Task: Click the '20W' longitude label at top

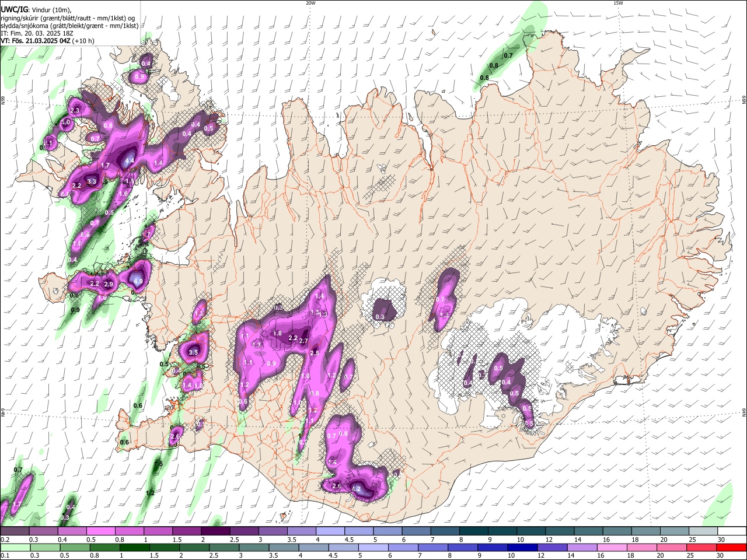Action: click(310, 3)
